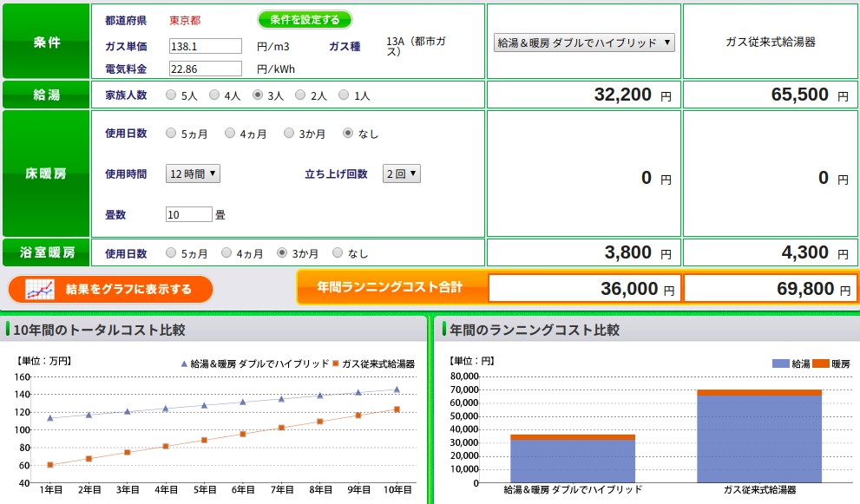This screenshot has width=860, height=504.
Task: Expand the 給湯＆暖房 hybrid system dropdown
Action: click(584, 42)
